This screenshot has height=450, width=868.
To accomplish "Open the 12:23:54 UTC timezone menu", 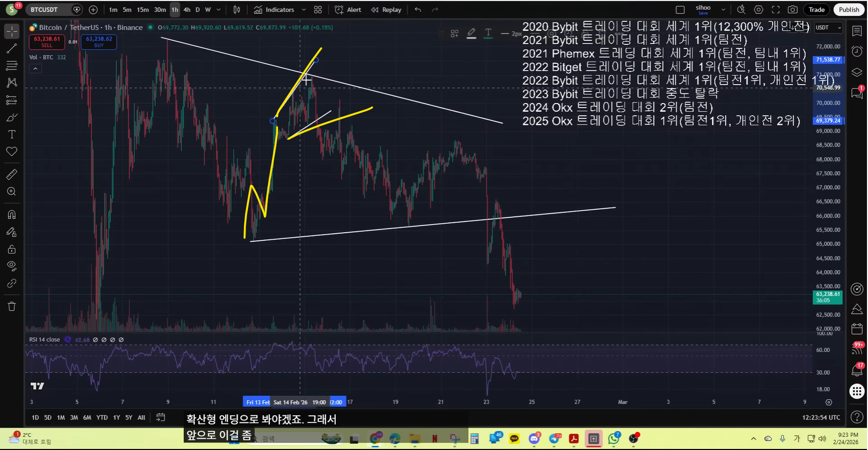I will 821,417.
